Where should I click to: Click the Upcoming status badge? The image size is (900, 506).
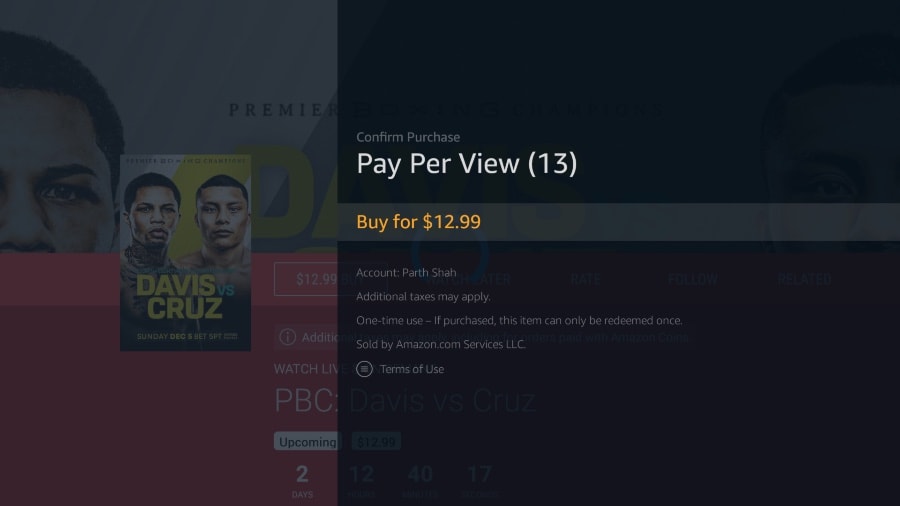[x=307, y=442]
